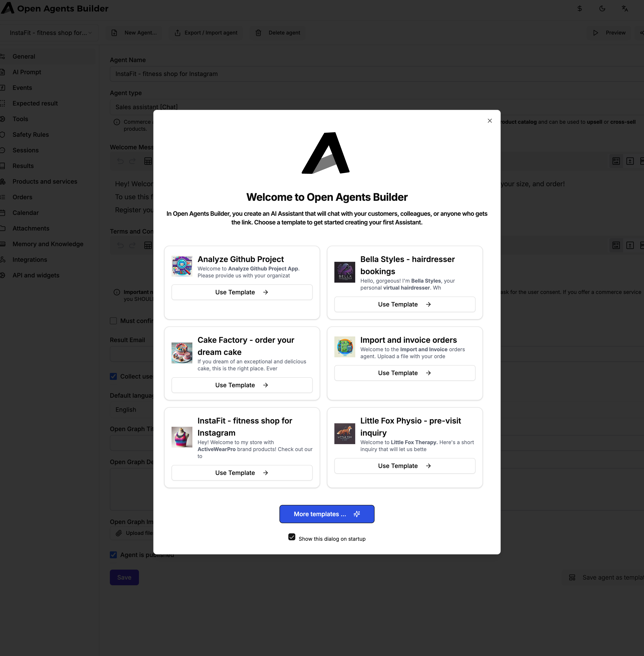Open the language translate icon
This screenshot has height=656, width=644.
[625, 9]
